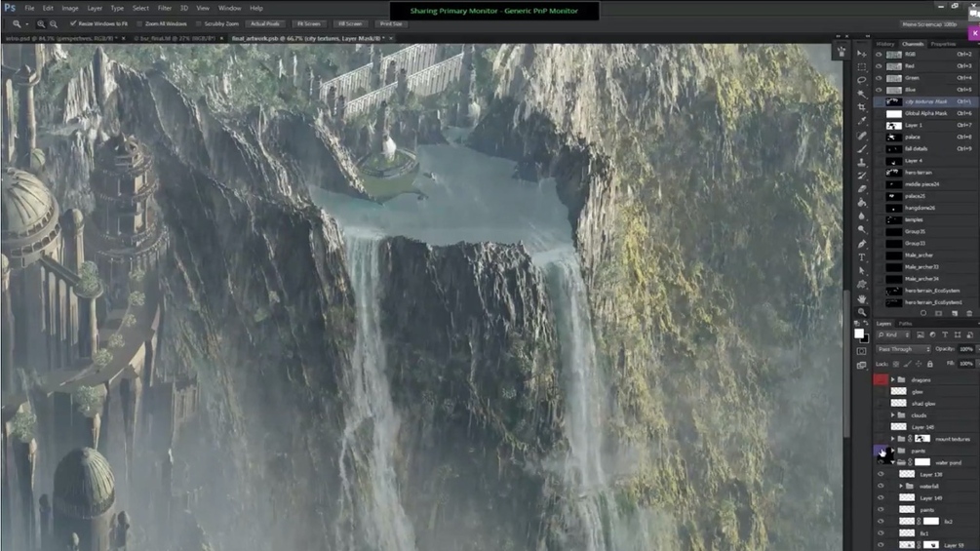Select the Dodge tool
Screen dimensions: 980x551
point(862,230)
